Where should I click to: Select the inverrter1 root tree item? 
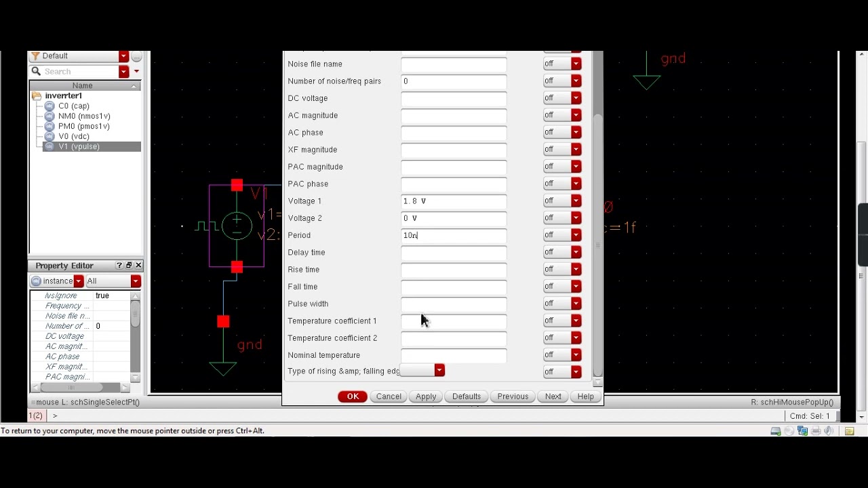tap(63, 96)
